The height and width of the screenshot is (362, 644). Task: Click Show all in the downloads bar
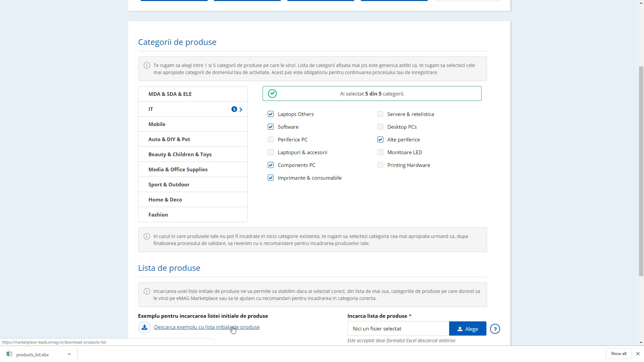[618, 354]
